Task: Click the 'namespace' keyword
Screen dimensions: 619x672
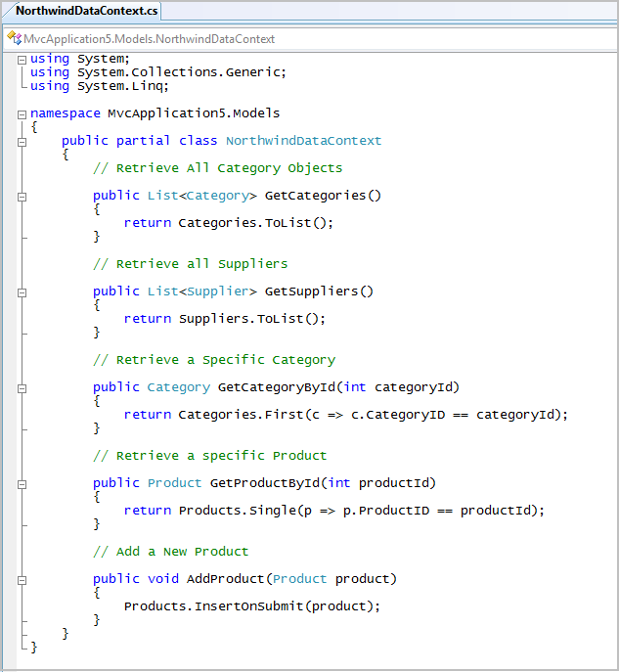Action: [x=66, y=113]
